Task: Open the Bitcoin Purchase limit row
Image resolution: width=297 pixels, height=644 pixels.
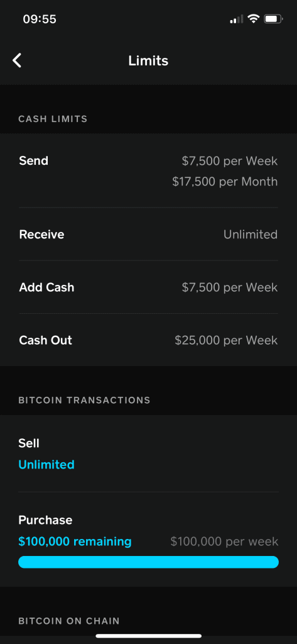Action: (148, 539)
